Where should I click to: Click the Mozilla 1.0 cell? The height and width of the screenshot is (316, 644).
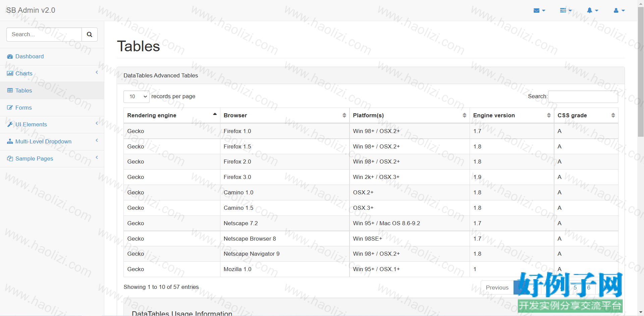[285, 269]
